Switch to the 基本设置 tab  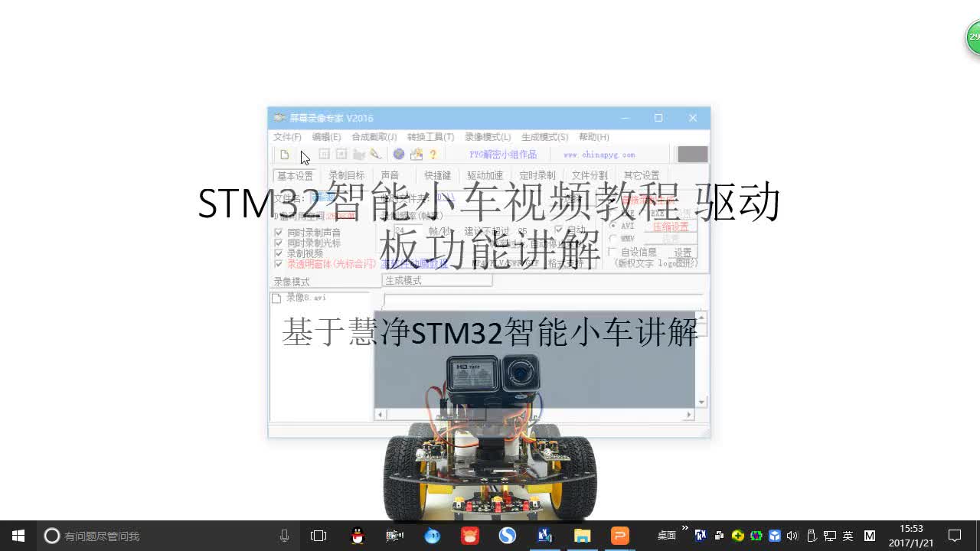click(295, 175)
